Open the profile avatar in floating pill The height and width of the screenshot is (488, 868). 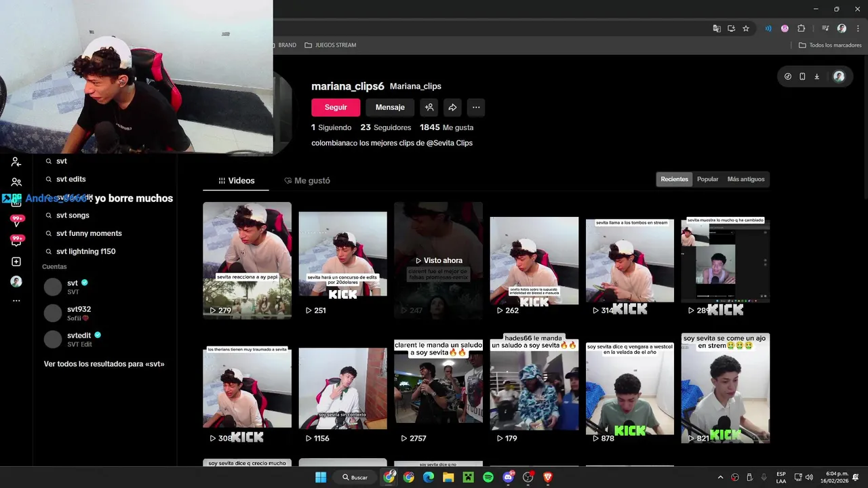[x=839, y=77]
